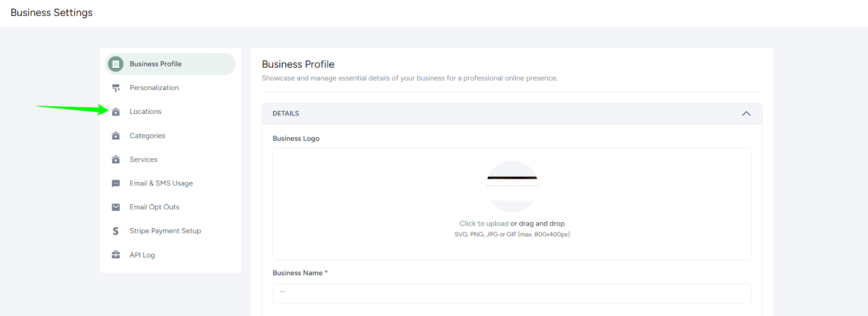Select the Business Profile building icon
Image resolution: width=868 pixels, height=316 pixels.
point(116,63)
